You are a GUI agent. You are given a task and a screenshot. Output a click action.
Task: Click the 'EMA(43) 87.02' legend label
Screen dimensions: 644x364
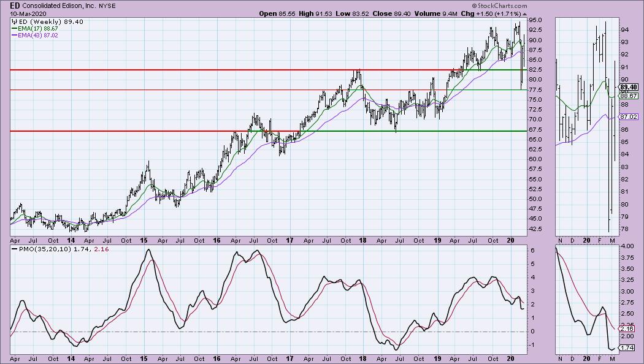pos(38,36)
